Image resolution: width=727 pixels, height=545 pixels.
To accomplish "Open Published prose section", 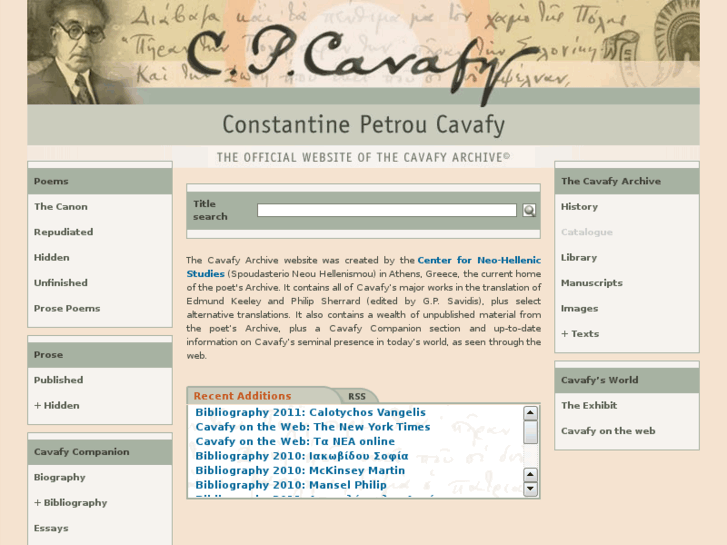I will point(58,380).
